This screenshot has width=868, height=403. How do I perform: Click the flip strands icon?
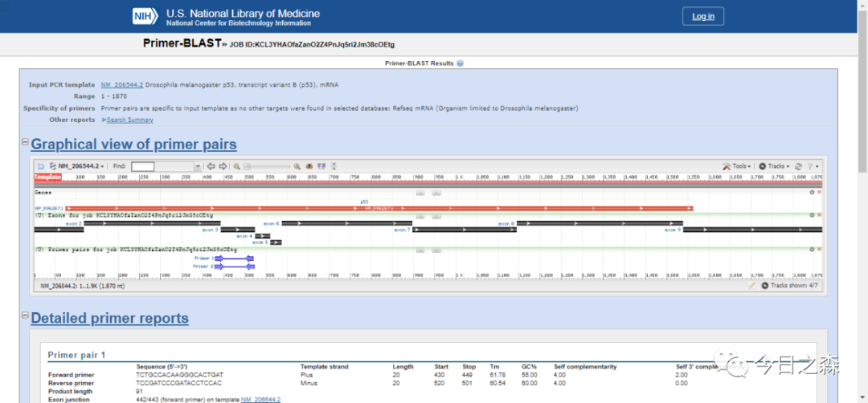(x=334, y=166)
